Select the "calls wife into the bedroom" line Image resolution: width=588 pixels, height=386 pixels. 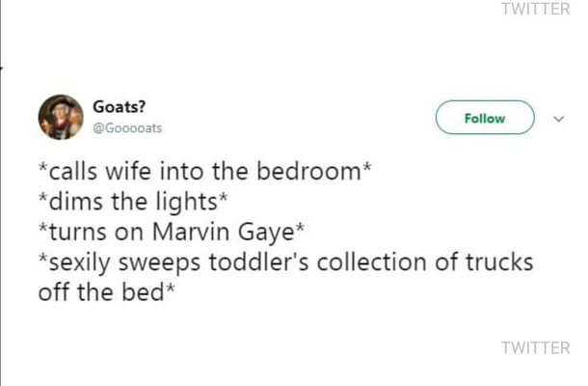pyautogui.click(x=205, y=171)
